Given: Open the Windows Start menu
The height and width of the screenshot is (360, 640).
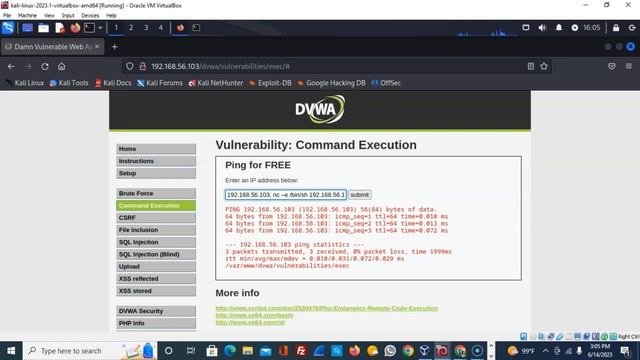Looking at the screenshot, I should (x=11, y=351).
